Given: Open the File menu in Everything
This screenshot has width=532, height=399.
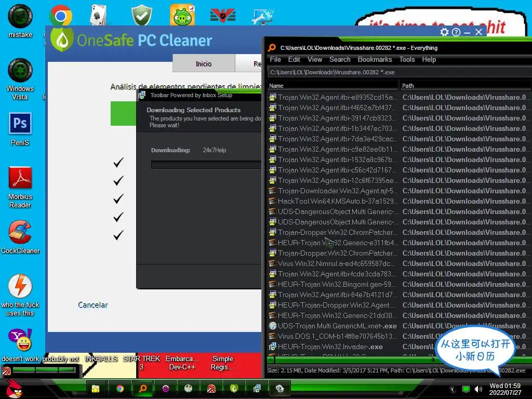Looking at the screenshot, I should pos(275,59).
